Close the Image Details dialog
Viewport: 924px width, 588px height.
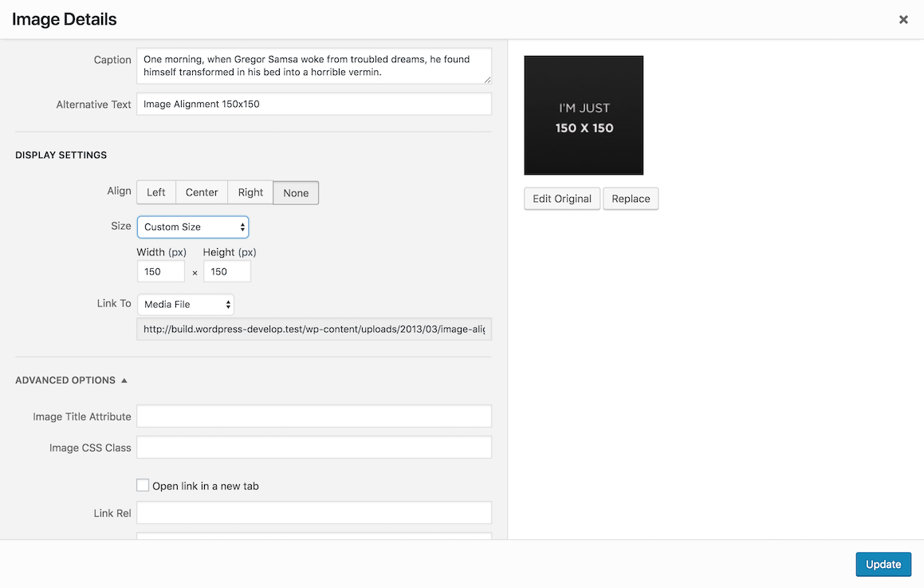902,19
